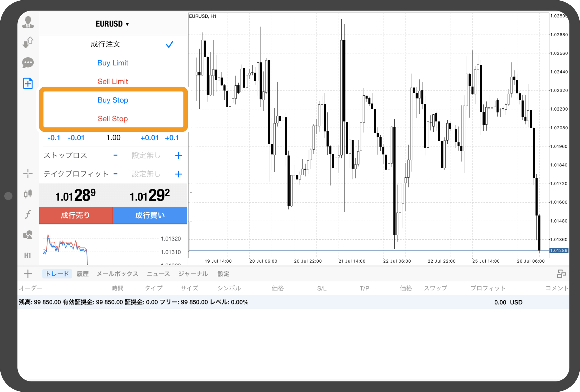Open the candlestick chart type icon
580x392 pixels.
28,194
